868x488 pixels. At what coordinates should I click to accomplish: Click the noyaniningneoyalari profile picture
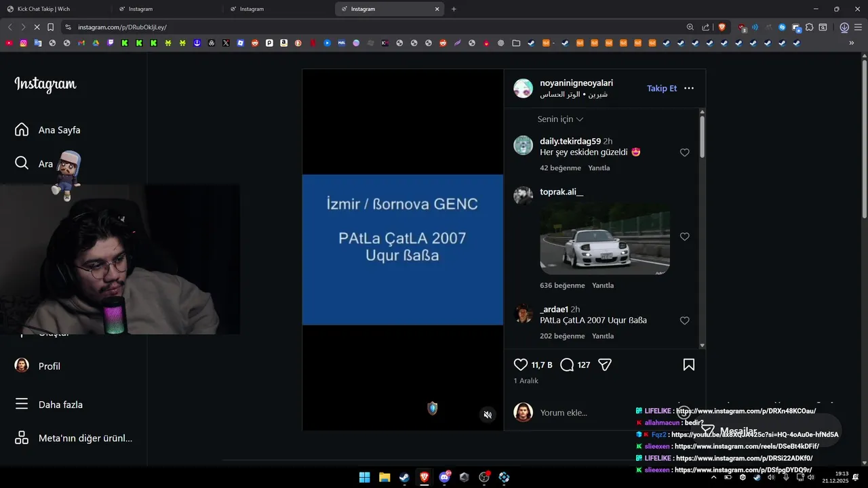click(523, 88)
